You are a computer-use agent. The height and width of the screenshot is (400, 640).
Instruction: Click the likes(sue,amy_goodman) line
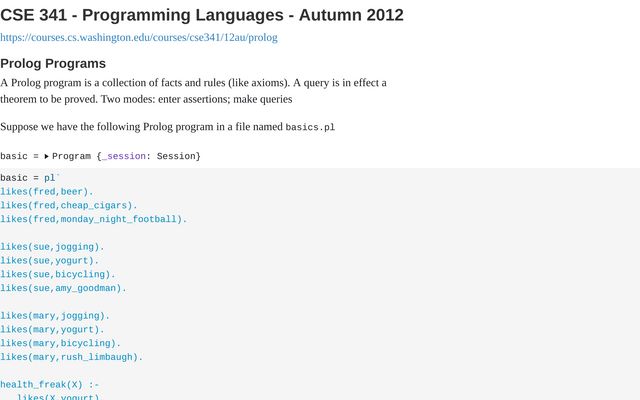(64, 288)
